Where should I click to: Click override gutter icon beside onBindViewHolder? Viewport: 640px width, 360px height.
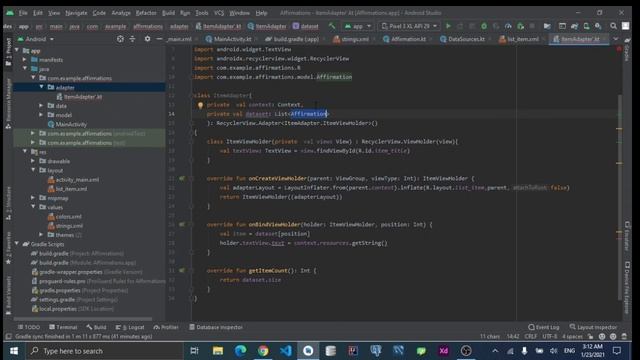click(x=182, y=224)
